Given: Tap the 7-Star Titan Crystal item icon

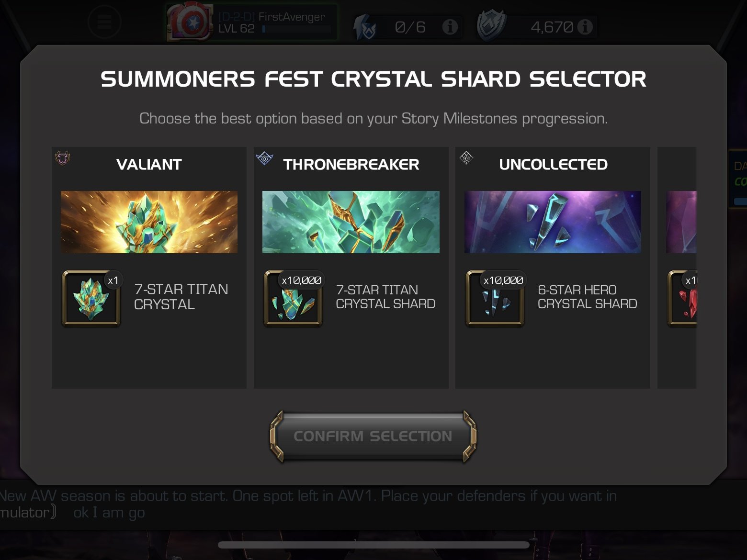Looking at the screenshot, I should tap(91, 298).
